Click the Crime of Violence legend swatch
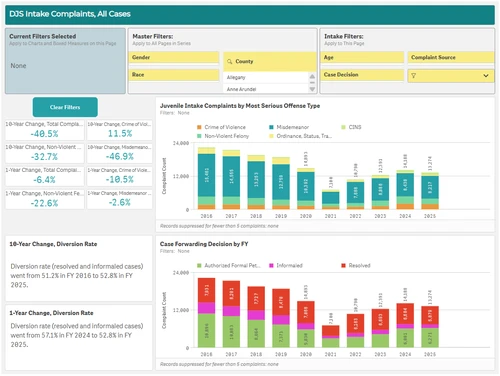Image resolution: width=500 pixels, height=376 pixels. (199, 127)
